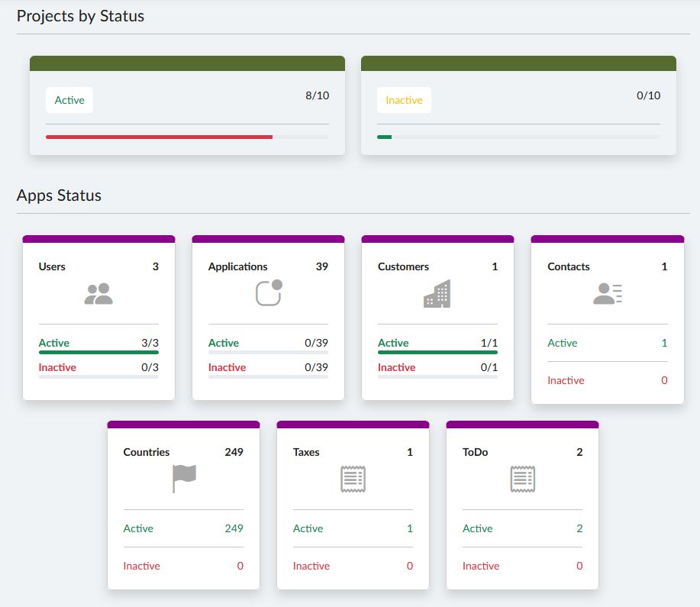Click the red Active projects progress bar

159,137
